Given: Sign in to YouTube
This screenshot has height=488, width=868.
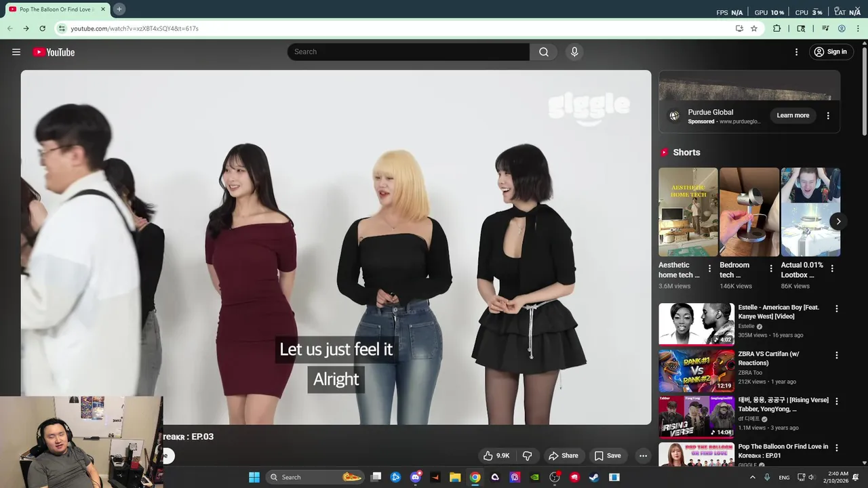Looking at the screenshot, I should point(831,52).
